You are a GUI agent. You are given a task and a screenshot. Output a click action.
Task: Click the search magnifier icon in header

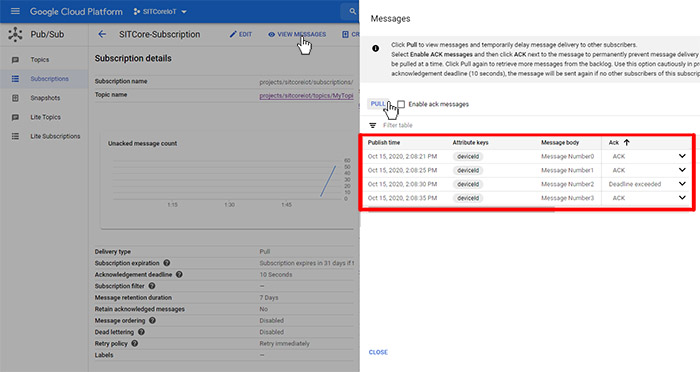[x=353, y=12]
